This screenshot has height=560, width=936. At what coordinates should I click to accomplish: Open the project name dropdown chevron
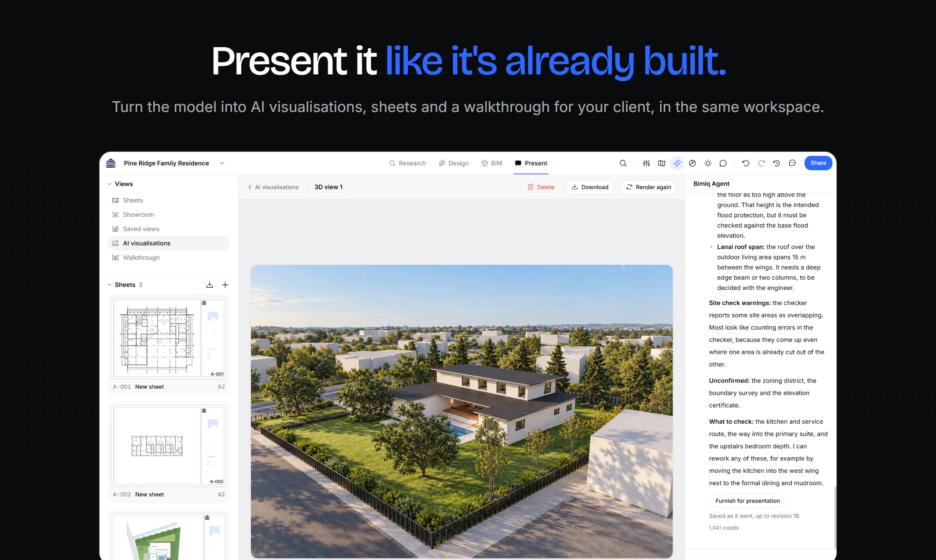click(x=222, y=163)
